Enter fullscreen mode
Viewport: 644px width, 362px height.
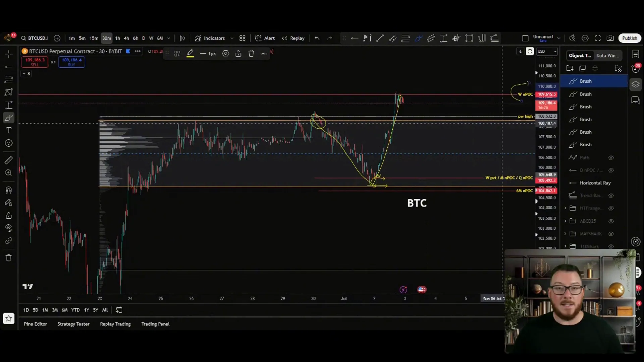(x=598, y=38)
